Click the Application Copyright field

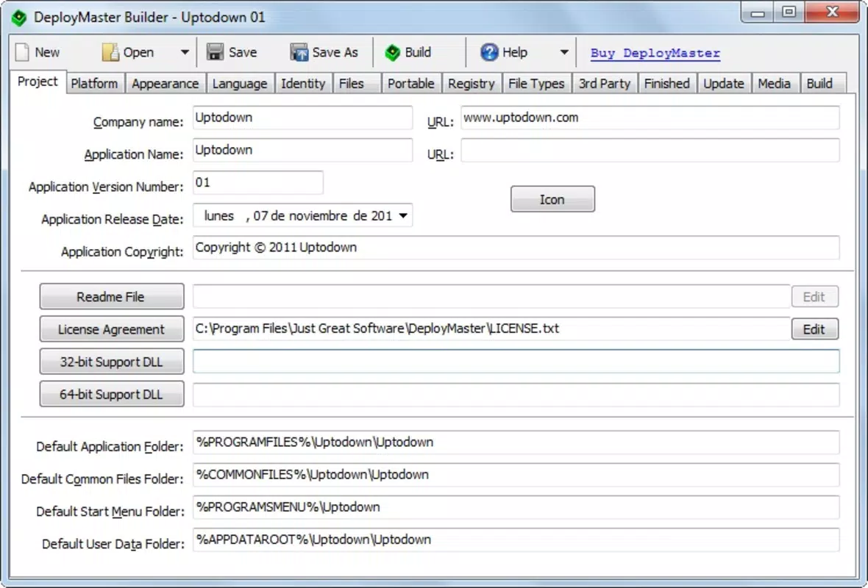tap(516, 248)
